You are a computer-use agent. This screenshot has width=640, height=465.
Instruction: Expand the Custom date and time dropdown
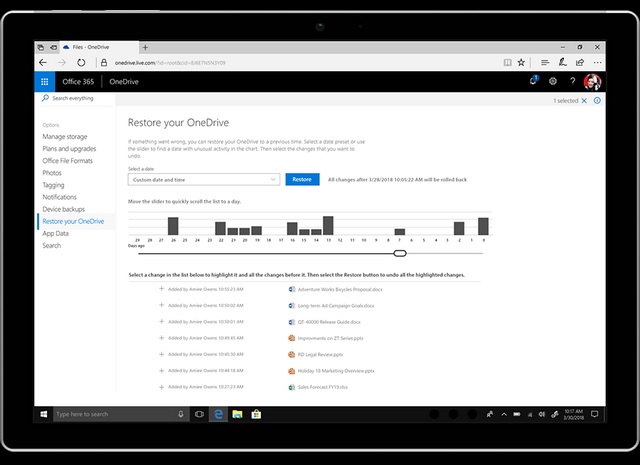click(x=204, y=180)
